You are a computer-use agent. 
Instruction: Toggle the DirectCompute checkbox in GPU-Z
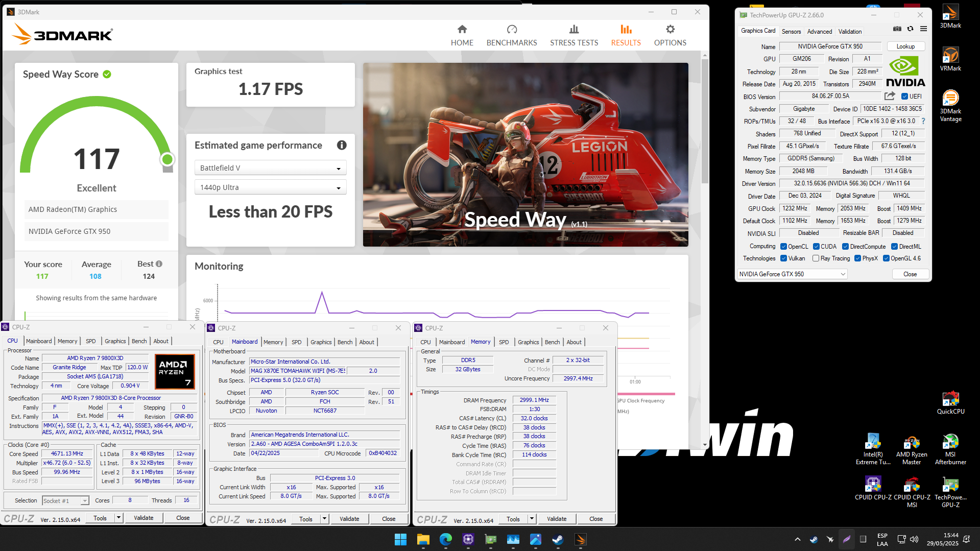click(x=845, y=247)
